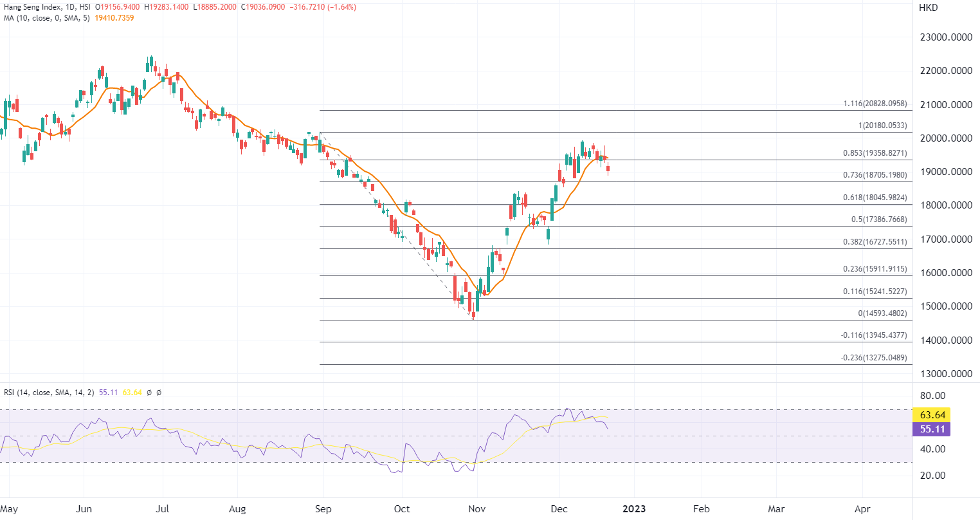Viewport: 980px width, 520px height.
Task: Click the orange MA value 19410.7359
Action: coord(114,18)
